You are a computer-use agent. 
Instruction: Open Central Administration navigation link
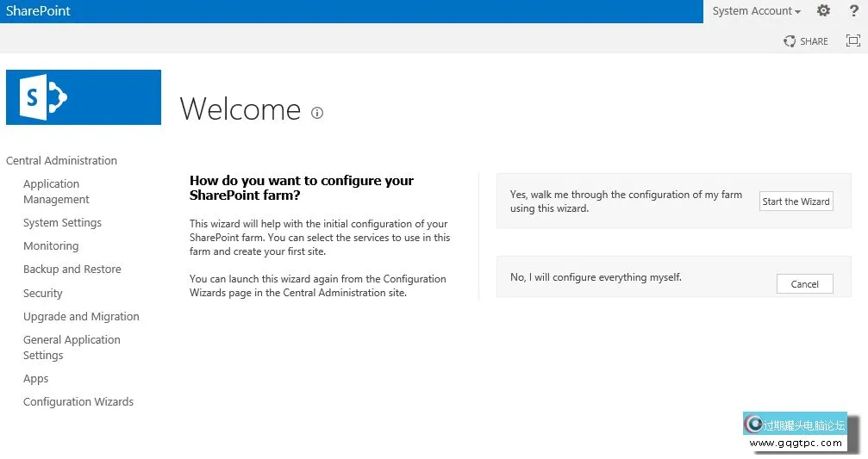click(x=61, y=160)
